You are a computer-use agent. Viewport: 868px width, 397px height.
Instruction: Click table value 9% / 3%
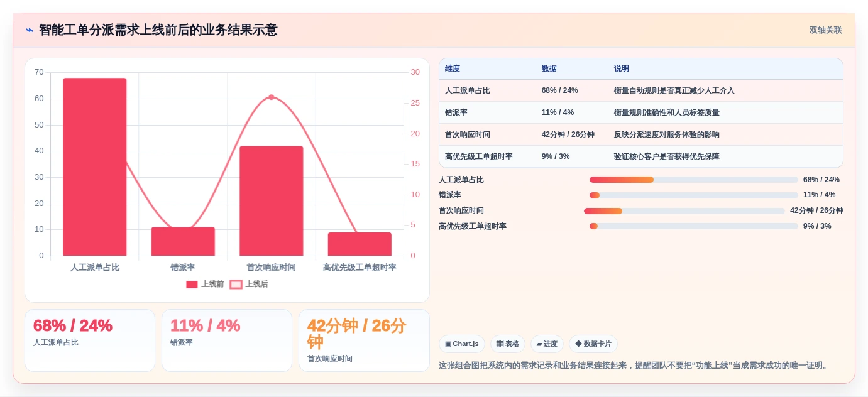click(x=556, y=156)
